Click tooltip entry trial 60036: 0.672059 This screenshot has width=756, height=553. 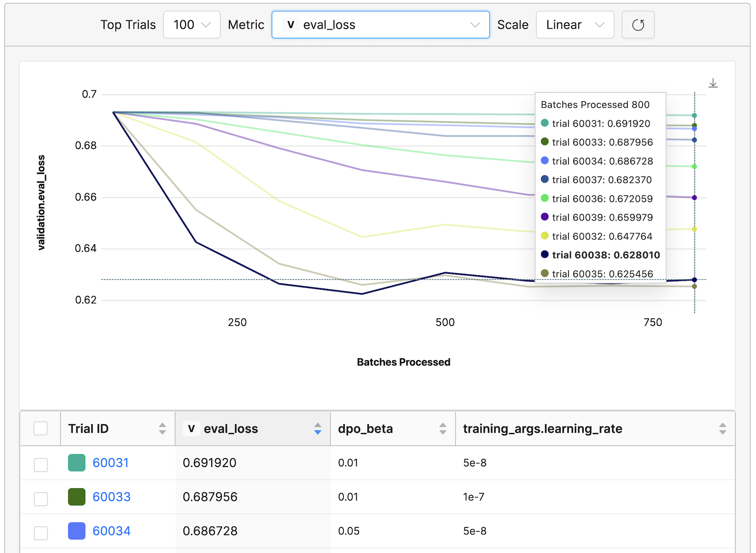point(597,199)
